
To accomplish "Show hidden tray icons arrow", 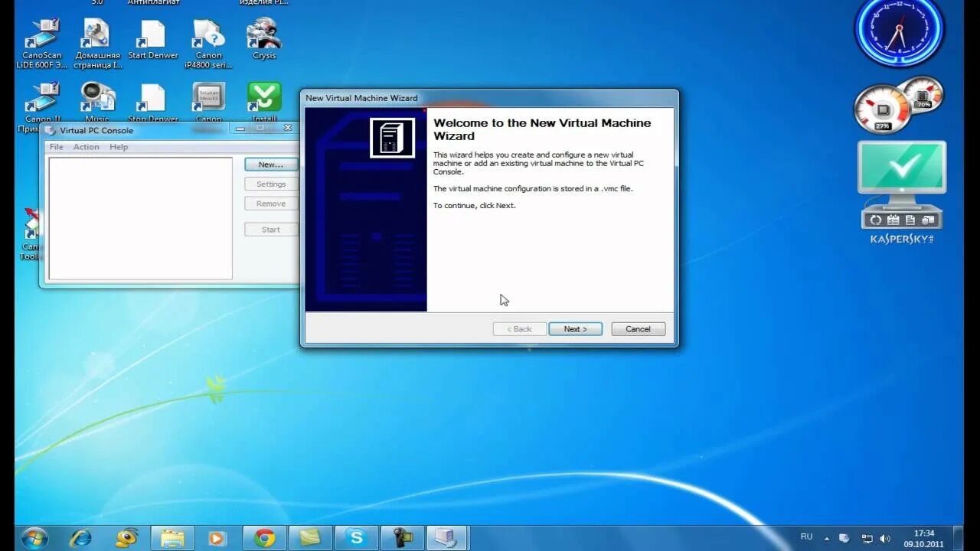I will click(x=827, y=539).
